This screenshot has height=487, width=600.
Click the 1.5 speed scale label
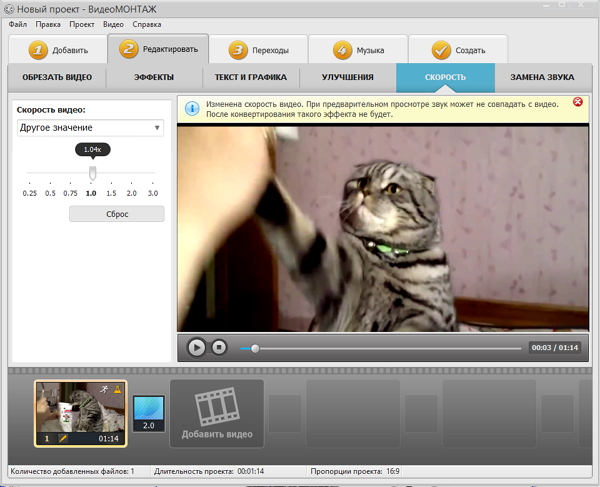(x=111, y=193)
